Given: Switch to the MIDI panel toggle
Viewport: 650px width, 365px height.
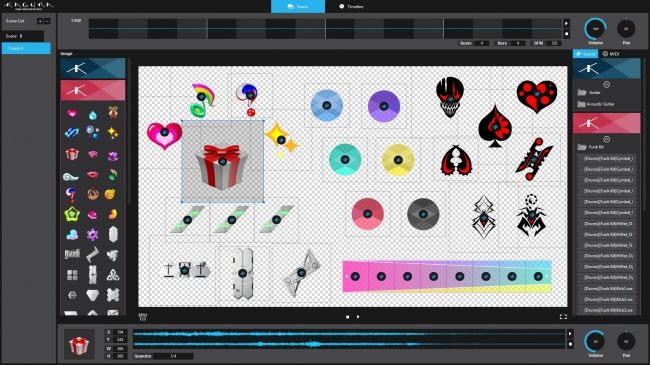Looking at the screenshot, I should pos(611,54).
